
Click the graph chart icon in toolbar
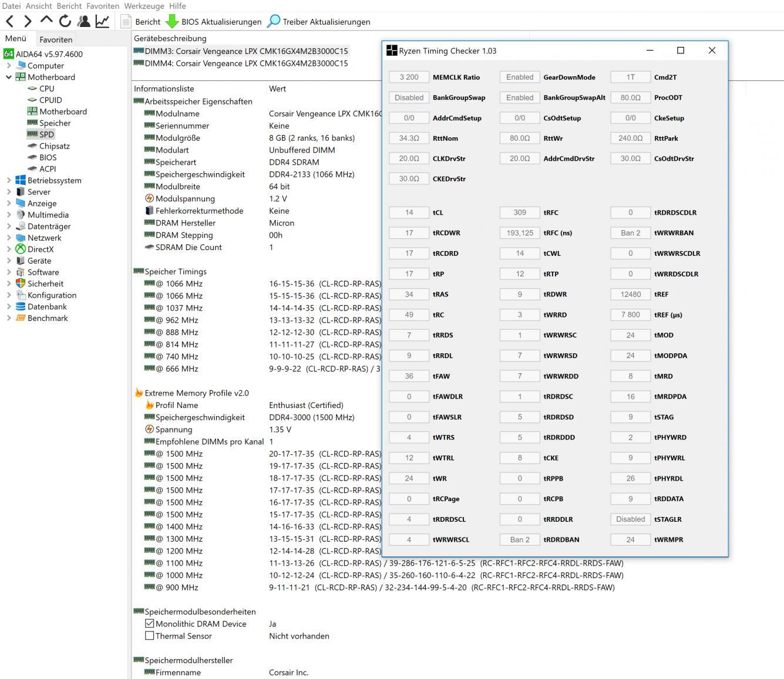(x=102, y=21)
